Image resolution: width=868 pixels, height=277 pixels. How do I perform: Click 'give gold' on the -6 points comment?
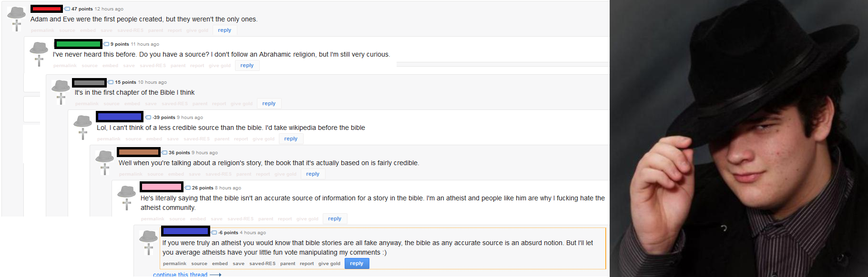[x=329, y=264]
